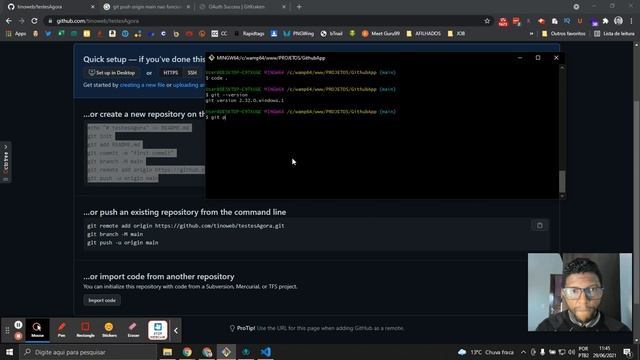Switch to the OAuth Success GitKraken tab
Image resolution: width=640 pixels, height=360 pixels.
click(x=242, y=7)
